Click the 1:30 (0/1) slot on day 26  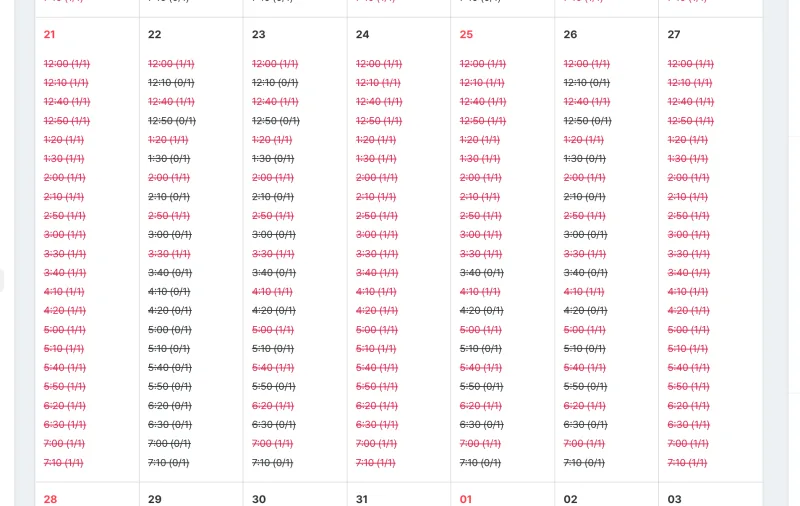(585, 159)
